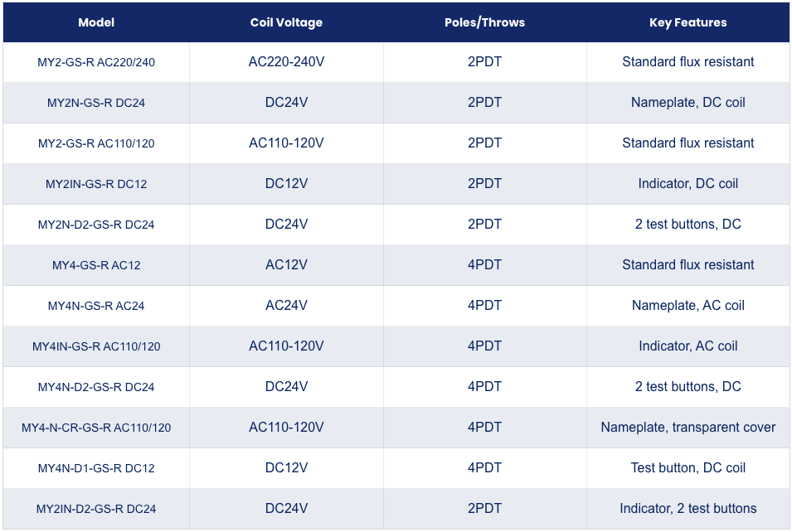Click the Nameplate, transparent cover feature cell
This screenshot has width=792, height=532.
coord(688,428)
